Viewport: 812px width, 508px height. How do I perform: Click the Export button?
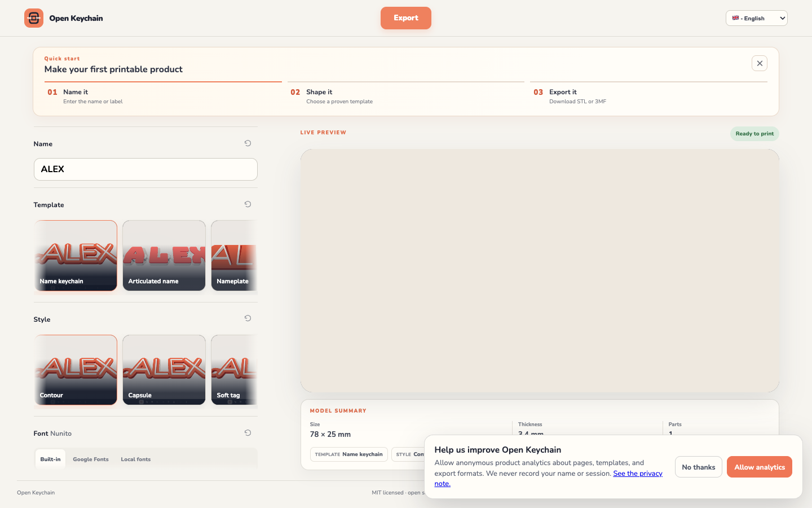(406, 18)
